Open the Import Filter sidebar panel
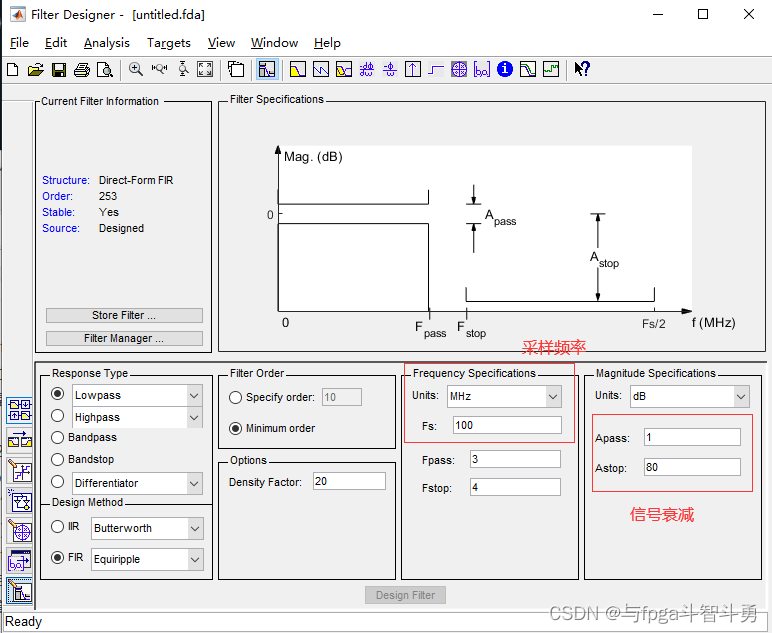772x633 pixels. pyautogui.click(x=19, y=561)
